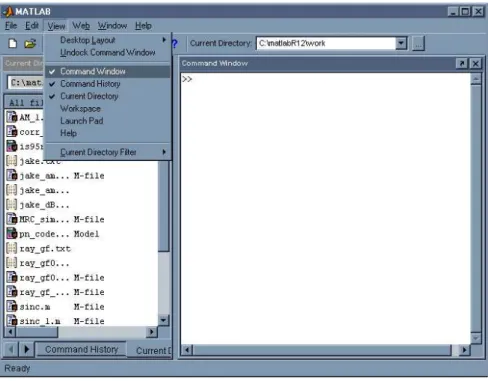Click the tab scroll left arrow button
The width and height of the screenshot is (488, 381).
pos(11,349)
